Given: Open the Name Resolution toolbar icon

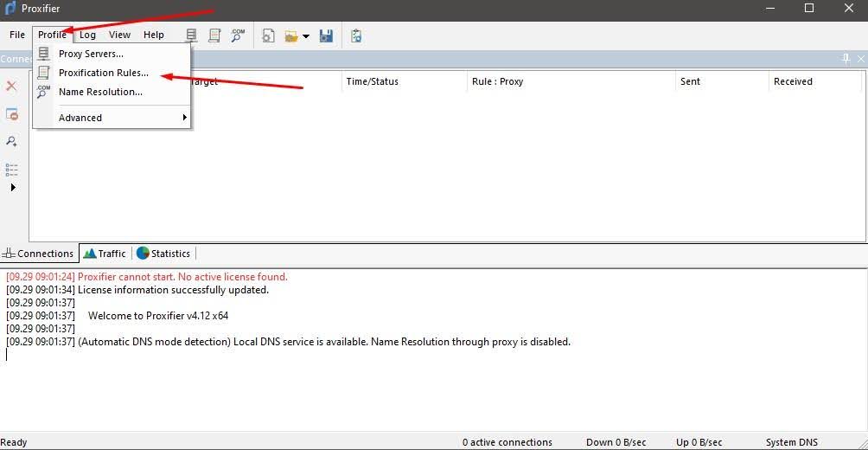Looking at the screenshot, I should coord(238,35).
